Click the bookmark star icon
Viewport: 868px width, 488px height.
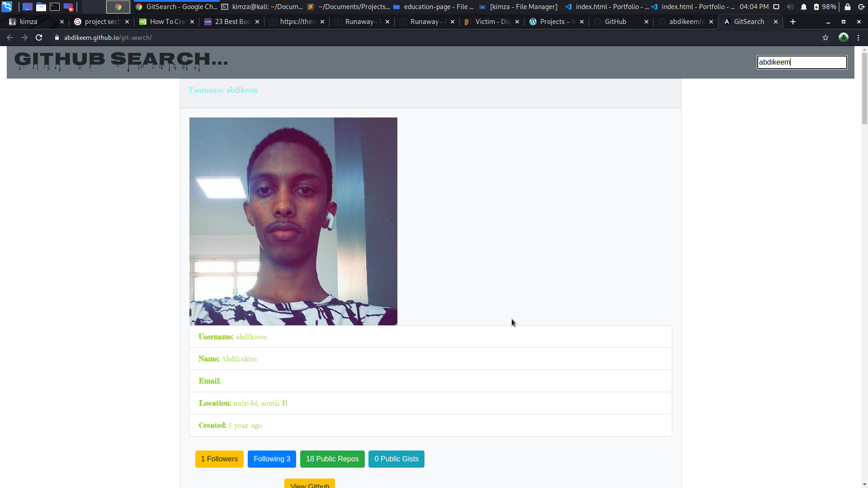point(826,38)
